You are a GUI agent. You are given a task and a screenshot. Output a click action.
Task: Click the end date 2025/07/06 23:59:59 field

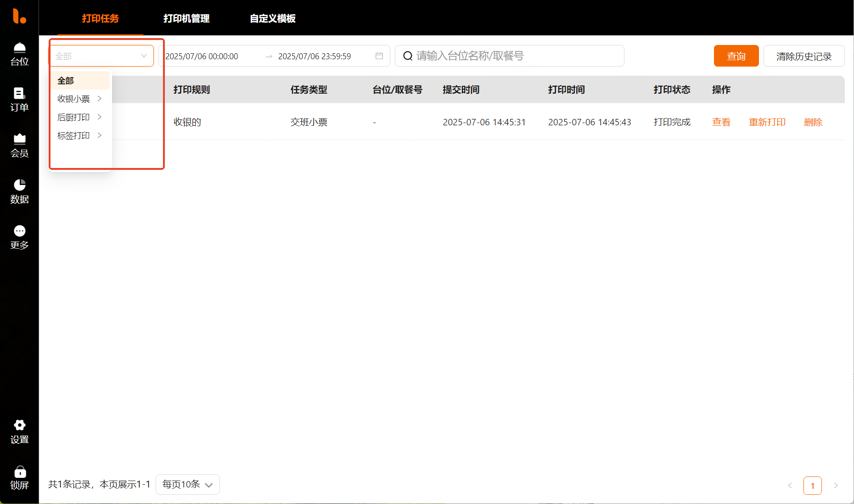(x=315, y=56)
